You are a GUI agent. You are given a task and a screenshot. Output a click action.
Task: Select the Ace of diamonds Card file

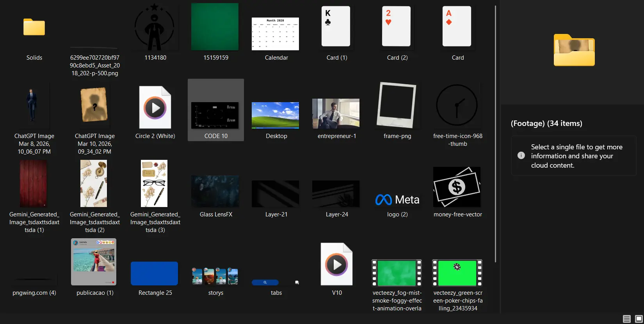tap(457, 27)
